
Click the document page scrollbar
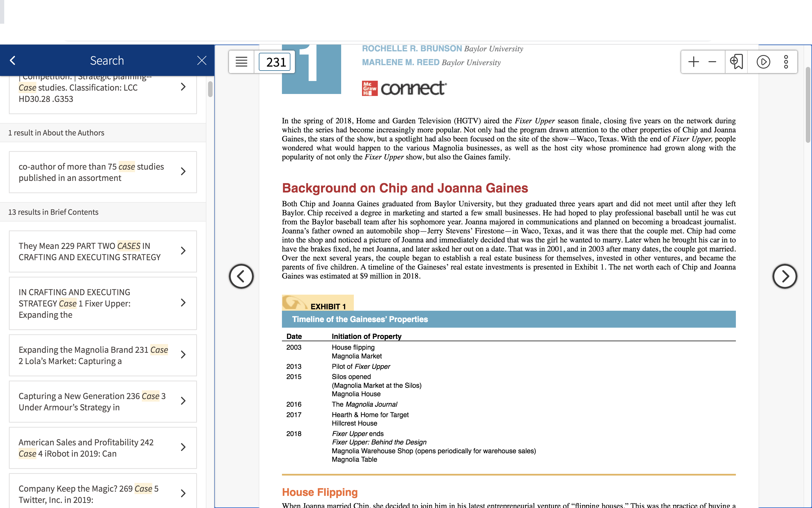[x=808, y=105]
